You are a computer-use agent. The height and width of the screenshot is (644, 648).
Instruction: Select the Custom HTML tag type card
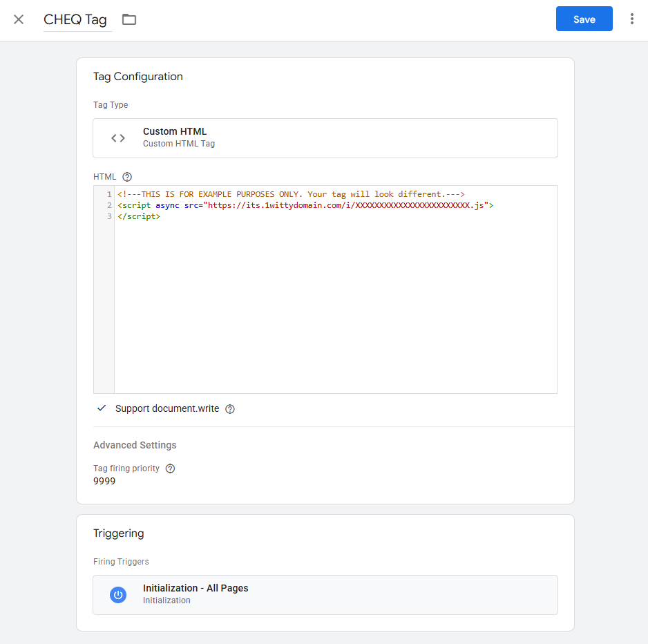point(325,138)
